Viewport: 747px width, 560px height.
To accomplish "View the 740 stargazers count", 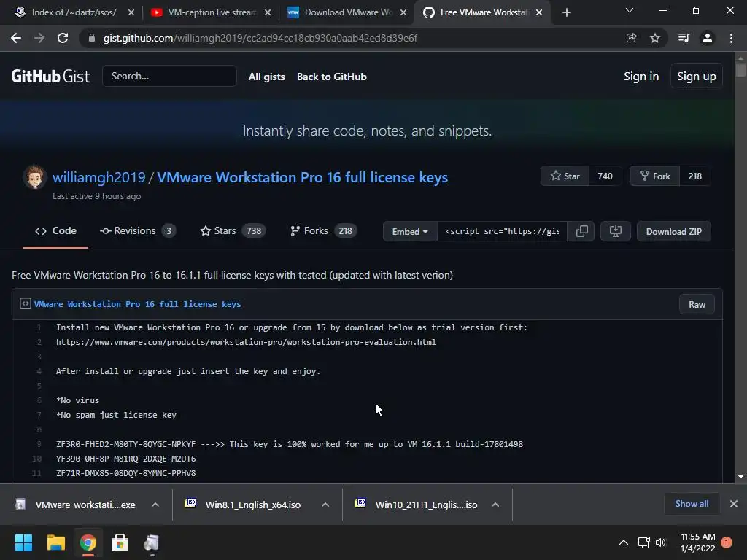I will click(605, 176).
